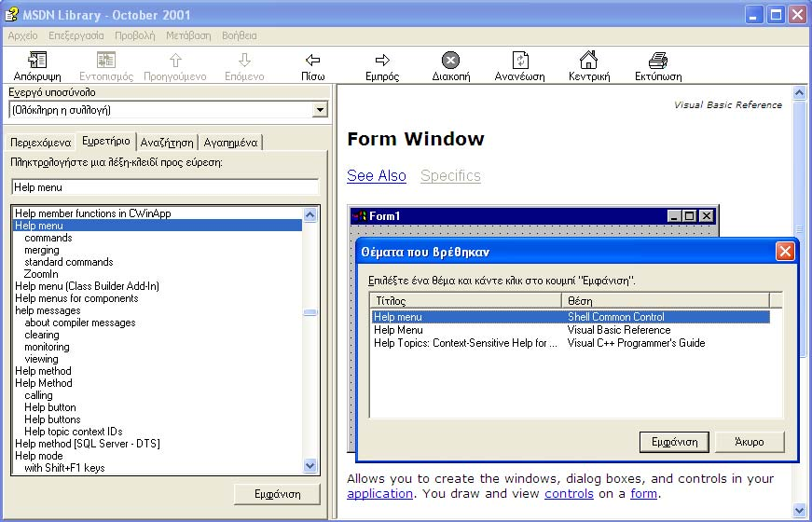This screenshot has width=812, height=522.
Task: Go forward with the Εμπρός arrow
Action: [x=382, y=66]
